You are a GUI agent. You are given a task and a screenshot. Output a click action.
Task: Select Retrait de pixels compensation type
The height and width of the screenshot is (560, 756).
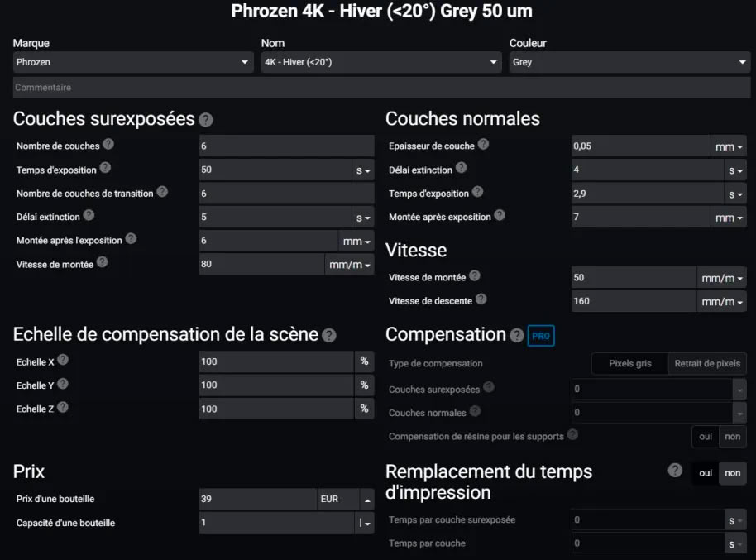coord(707,364)
